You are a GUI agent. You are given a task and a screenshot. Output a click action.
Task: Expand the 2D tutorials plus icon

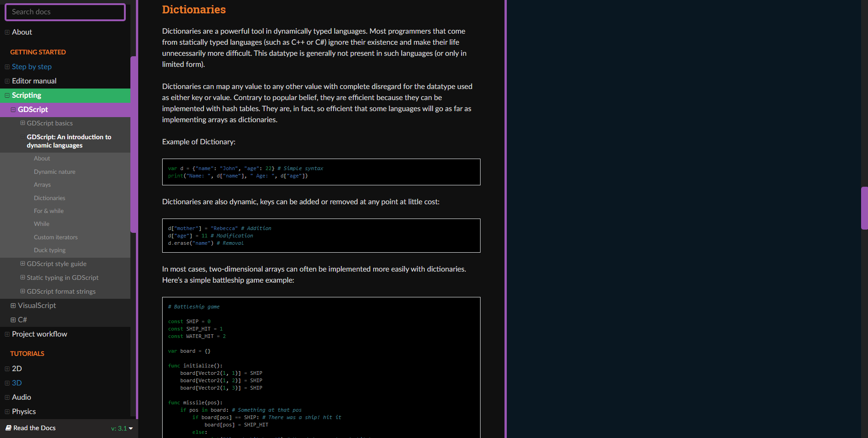(x=6, y=368)
